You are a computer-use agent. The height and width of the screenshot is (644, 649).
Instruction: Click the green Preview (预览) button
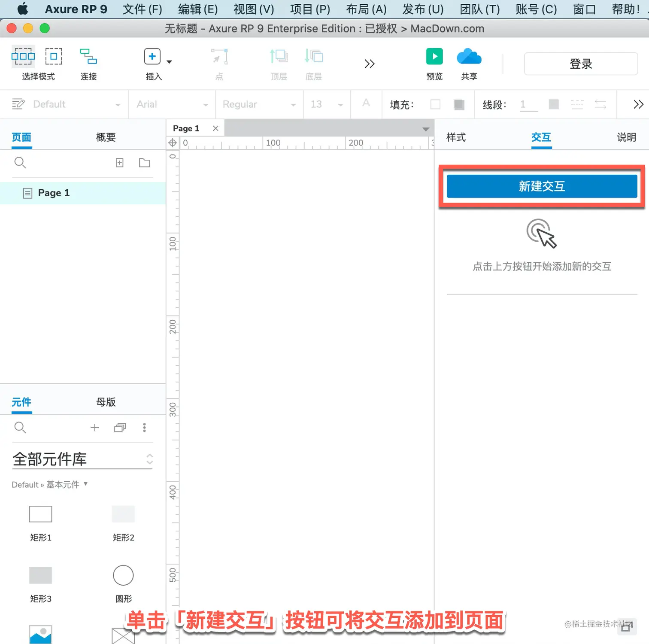coord(434,56)
